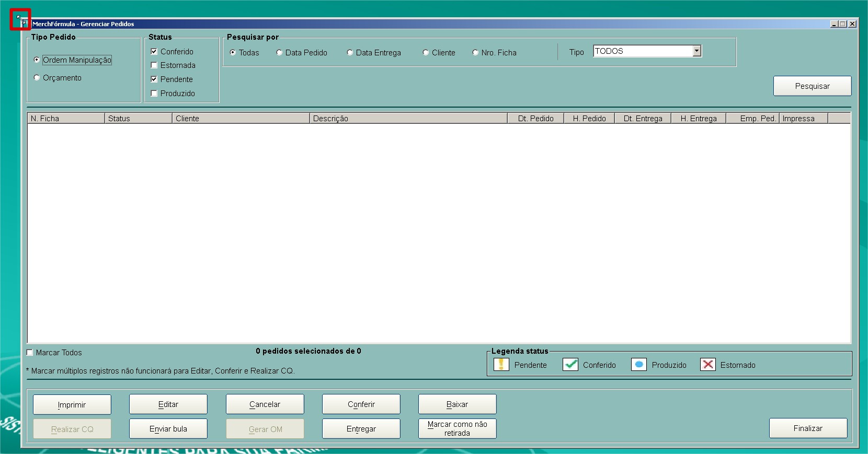Click the Pendente legend warning icon

click(501, 364)
